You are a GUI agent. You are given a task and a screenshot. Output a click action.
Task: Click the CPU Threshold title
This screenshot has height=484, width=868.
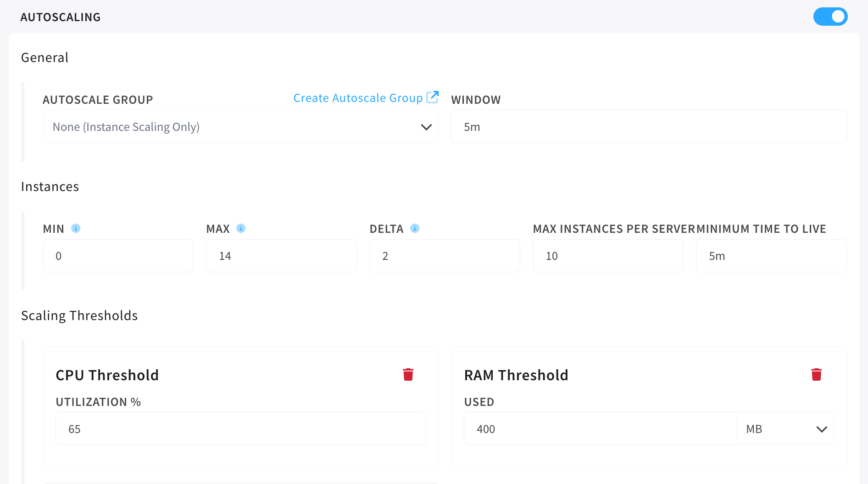pos(107,375)
